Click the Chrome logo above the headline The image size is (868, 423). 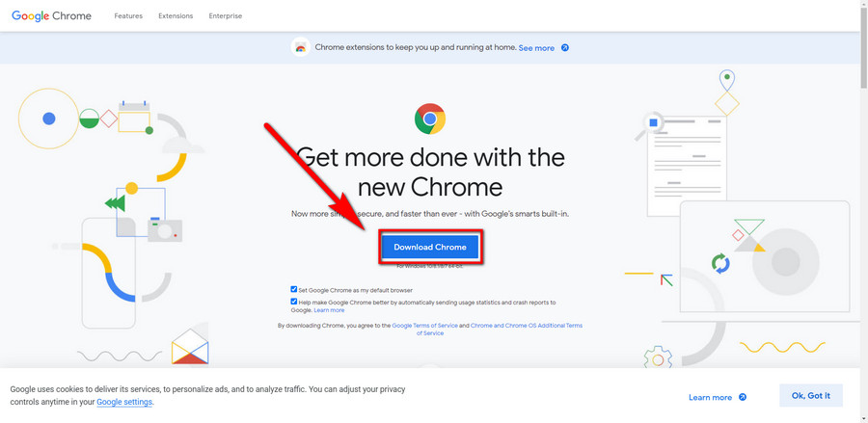point(430,119)
